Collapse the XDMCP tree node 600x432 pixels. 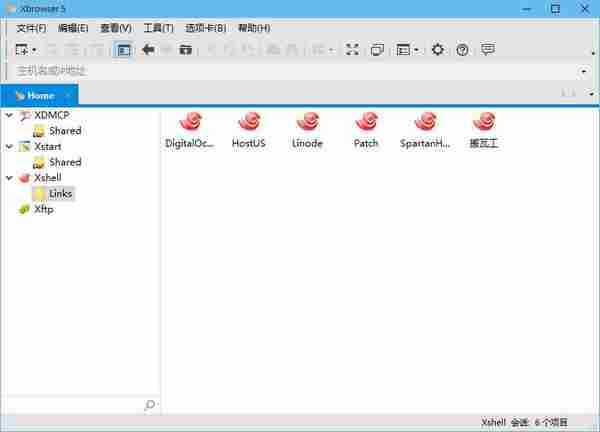coord(10,115)
